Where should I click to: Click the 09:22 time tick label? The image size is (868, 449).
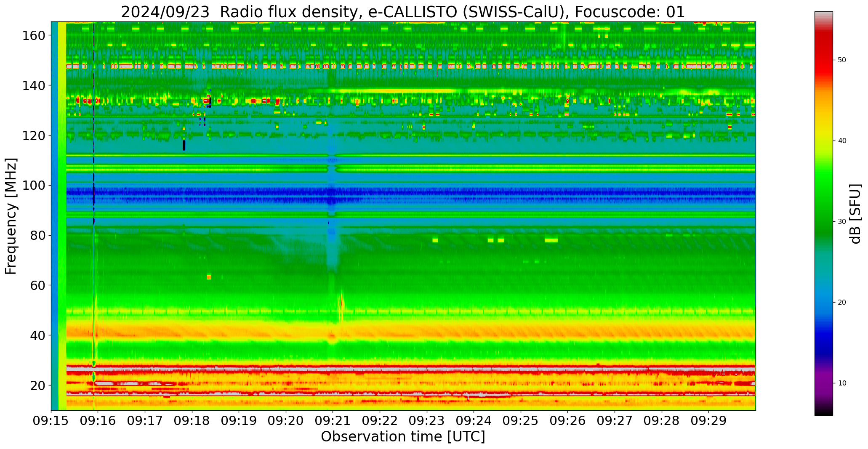[380, 420]
